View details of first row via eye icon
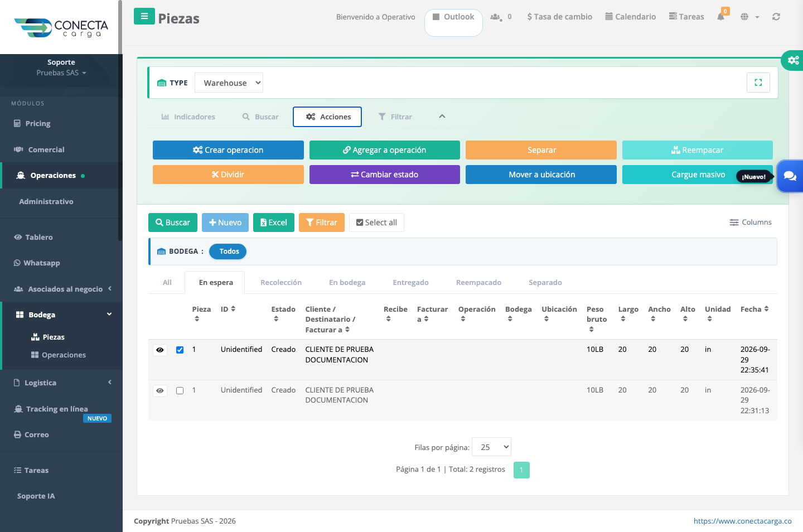This screenshot has height=532, width=803. (x=160, y=350)
